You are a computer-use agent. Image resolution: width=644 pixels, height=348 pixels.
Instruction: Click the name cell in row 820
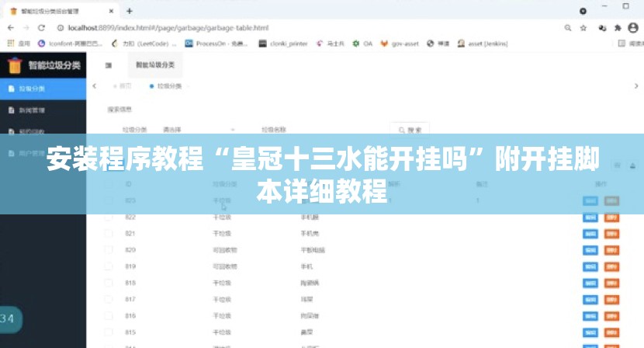313,250
